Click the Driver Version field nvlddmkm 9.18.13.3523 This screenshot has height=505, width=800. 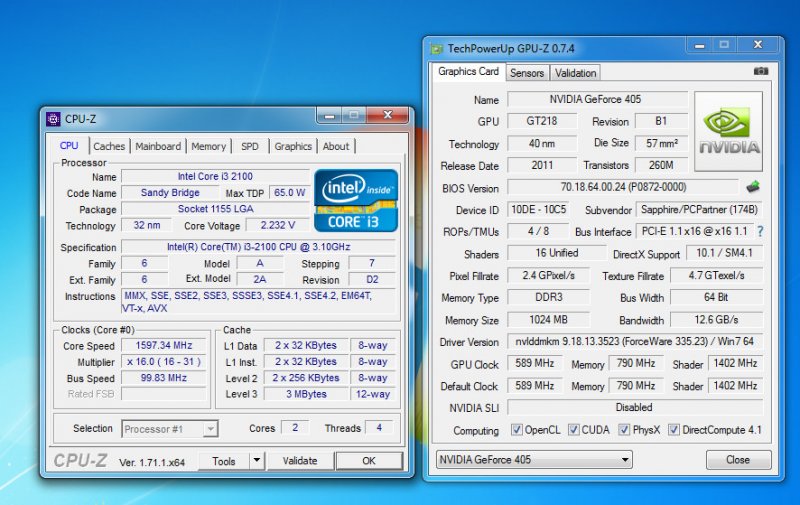(635, 341)
